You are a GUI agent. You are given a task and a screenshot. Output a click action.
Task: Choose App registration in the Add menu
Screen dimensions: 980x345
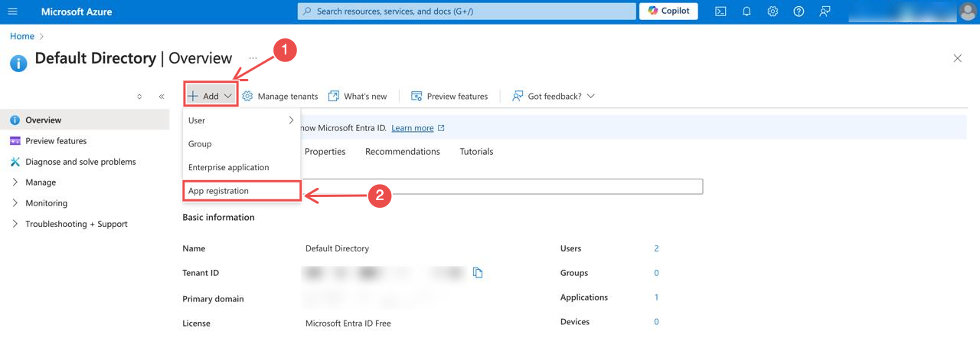coord(241,191)
